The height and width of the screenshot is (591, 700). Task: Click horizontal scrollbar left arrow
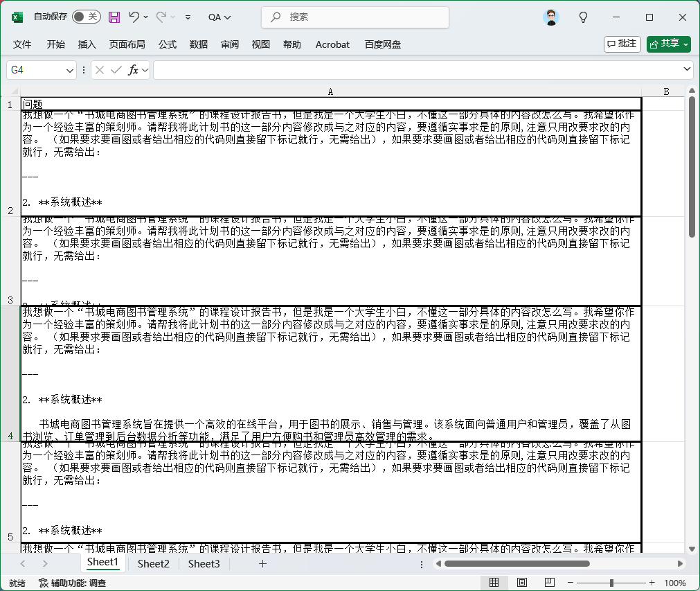pyautogui.click(x=438, y=564)
